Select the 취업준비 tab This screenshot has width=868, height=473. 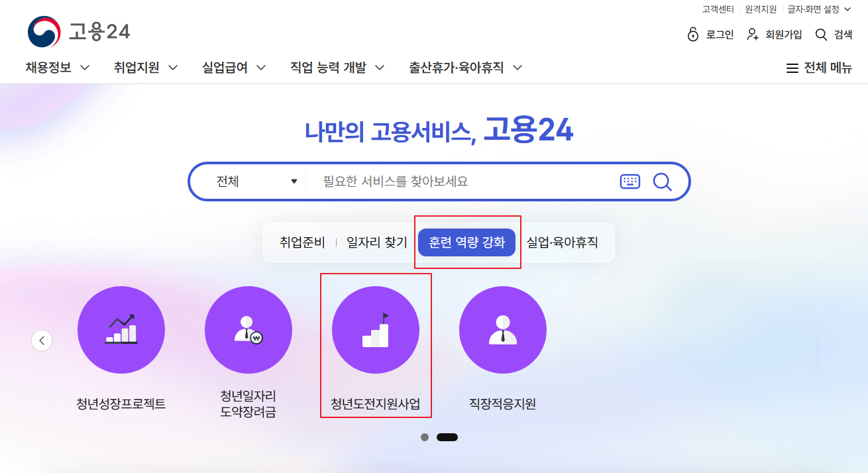(302, 242)
